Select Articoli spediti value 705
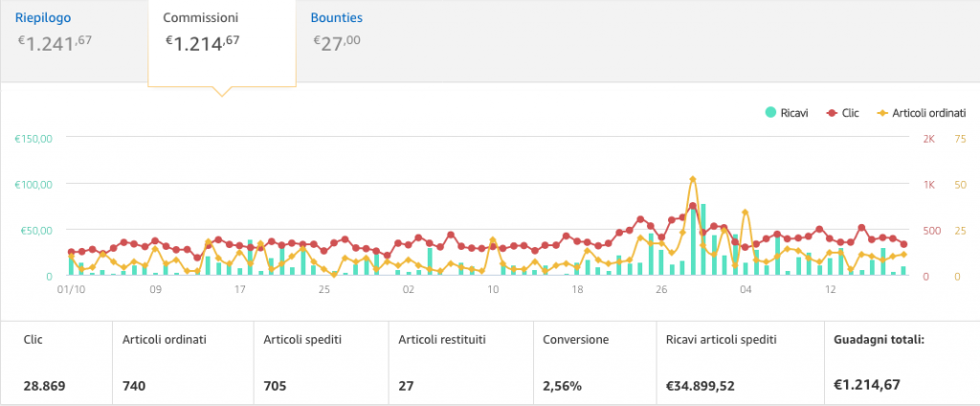 [275, 386]
